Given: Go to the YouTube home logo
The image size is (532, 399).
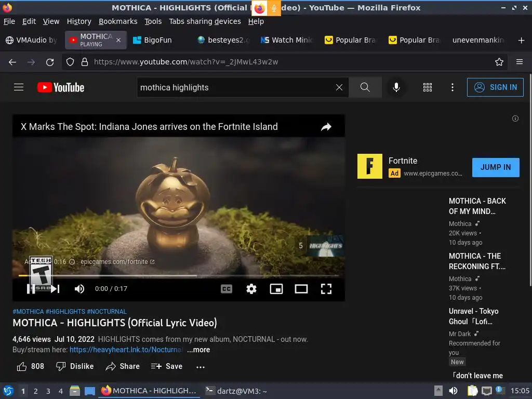Looking at the screenshot, I should tap(61, 87).
